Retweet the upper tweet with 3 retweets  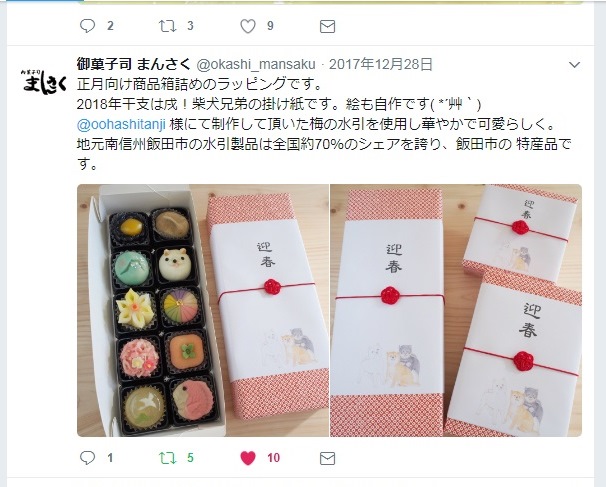[x=168, y=26]
